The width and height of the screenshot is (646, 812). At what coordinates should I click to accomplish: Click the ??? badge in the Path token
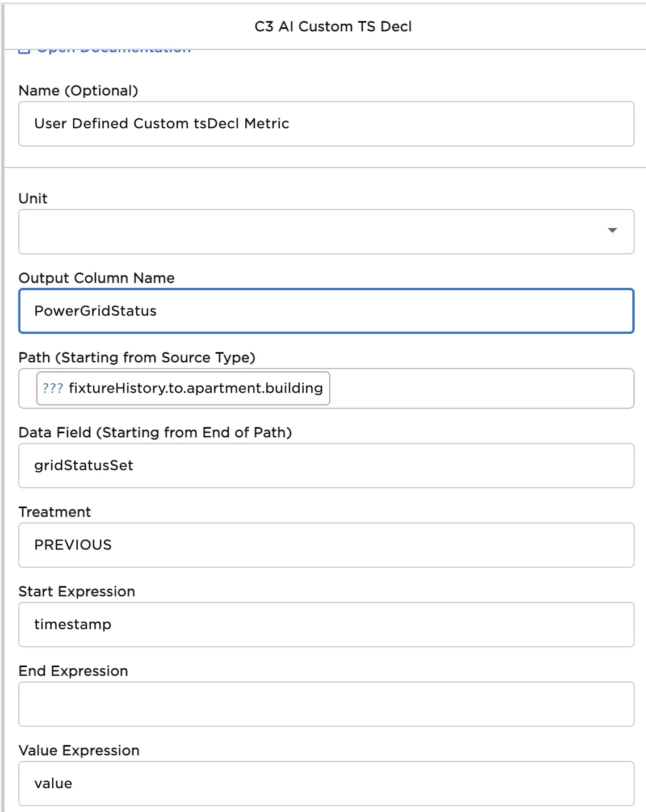coord(52,388)
